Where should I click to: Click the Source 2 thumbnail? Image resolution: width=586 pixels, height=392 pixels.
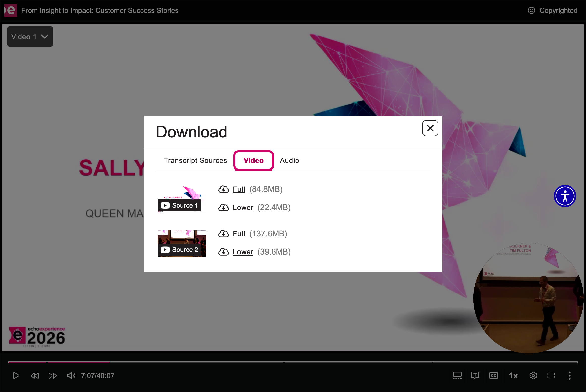coord(182,244)
